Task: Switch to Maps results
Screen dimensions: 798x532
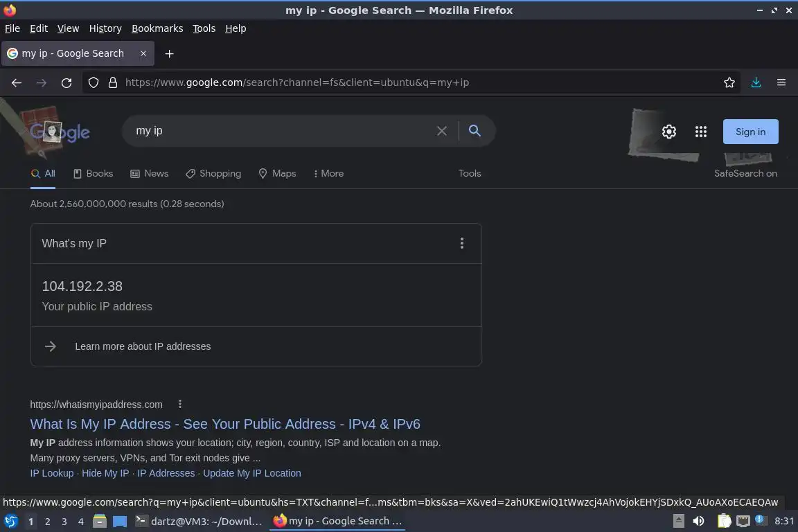Action: pos(277,174)
